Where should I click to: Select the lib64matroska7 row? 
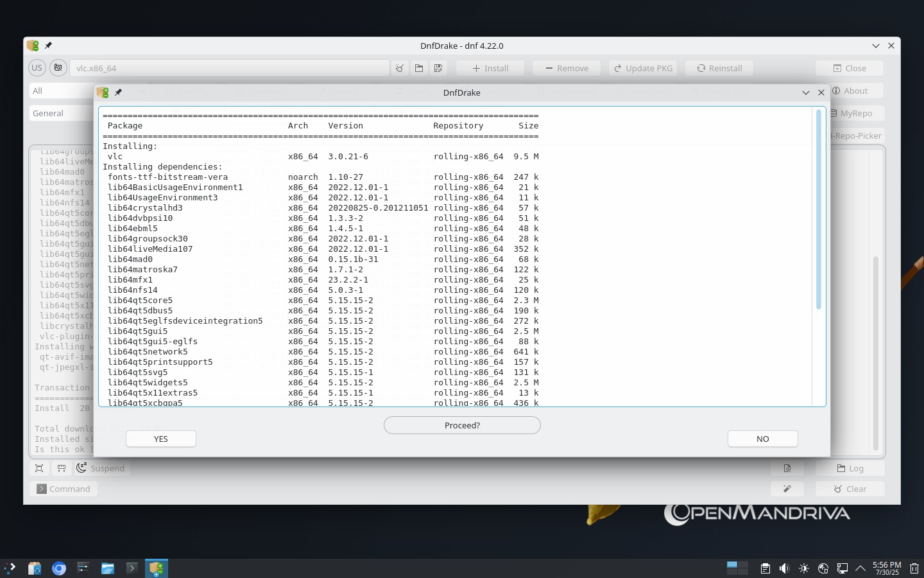[321, 270]
